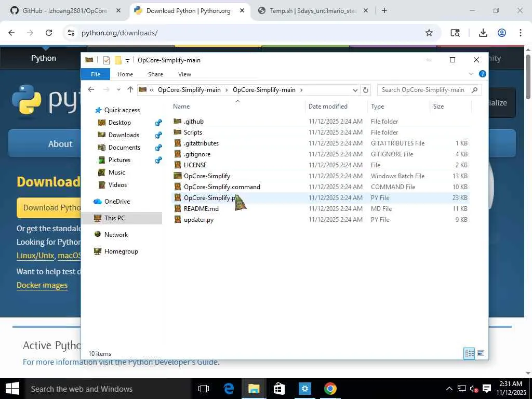The height and width of the screenshot is (399, 532).
Task: Click the Properties quick access toolbar icon
Action: (106, 60)
